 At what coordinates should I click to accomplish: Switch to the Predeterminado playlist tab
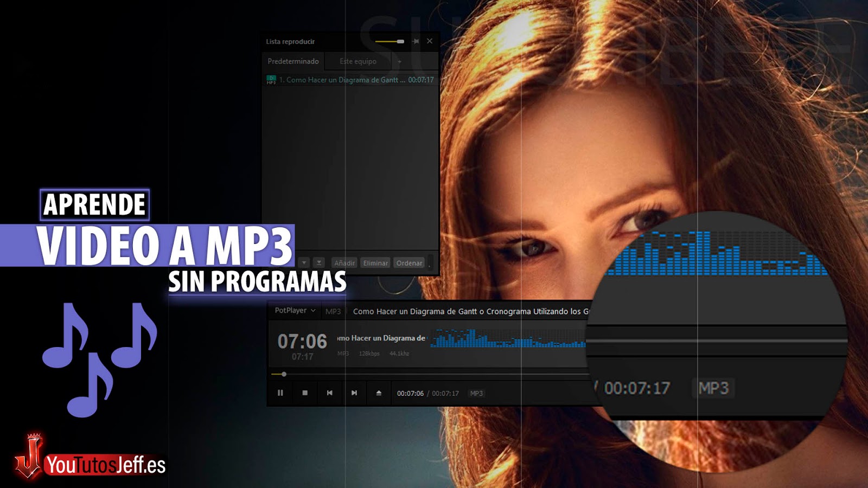point(293,61)
